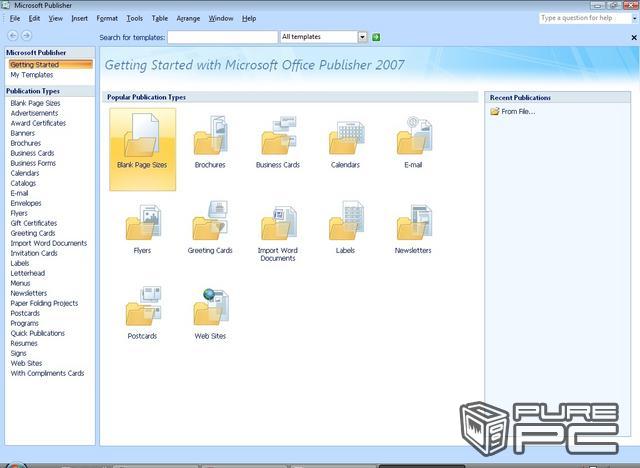Viewport: 640px width, 468px height.
Task: Open the Greeting Cards folder icon
Action: 210,221
